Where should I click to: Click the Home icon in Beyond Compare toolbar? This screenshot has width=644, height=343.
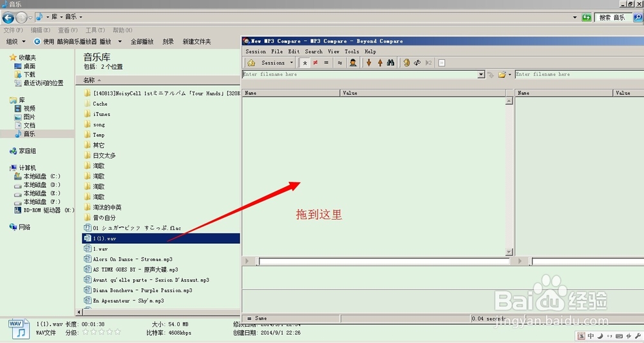tap(251, 63)
